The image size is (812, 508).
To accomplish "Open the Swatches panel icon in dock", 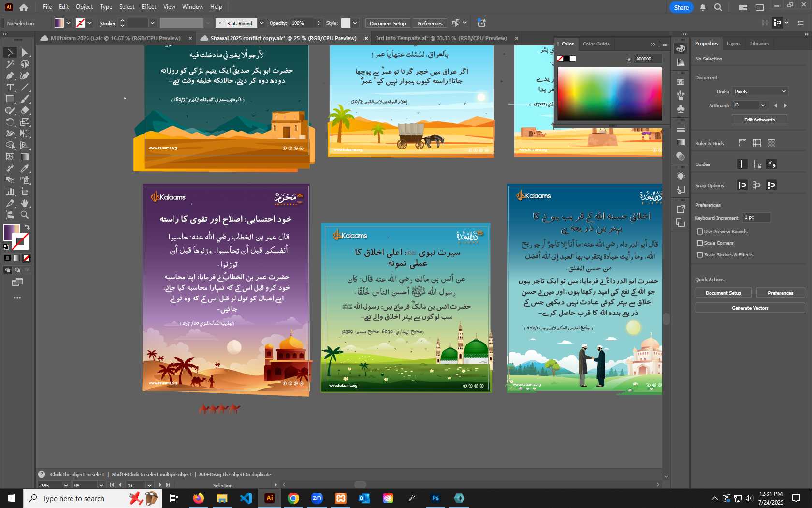I will (x=681, y=82).
